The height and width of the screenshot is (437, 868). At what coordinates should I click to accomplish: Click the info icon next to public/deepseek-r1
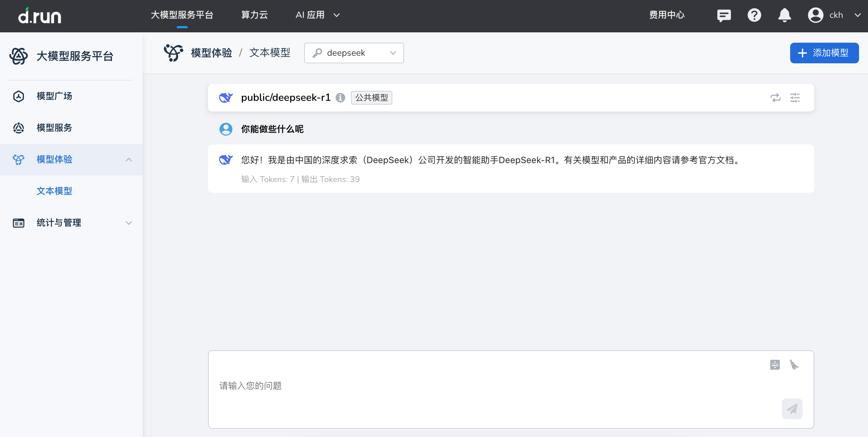point(340,98)
